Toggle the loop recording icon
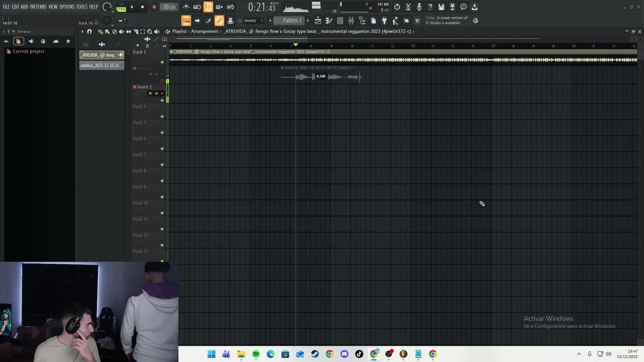Screen dimensions: 644x362 point(230,7)
